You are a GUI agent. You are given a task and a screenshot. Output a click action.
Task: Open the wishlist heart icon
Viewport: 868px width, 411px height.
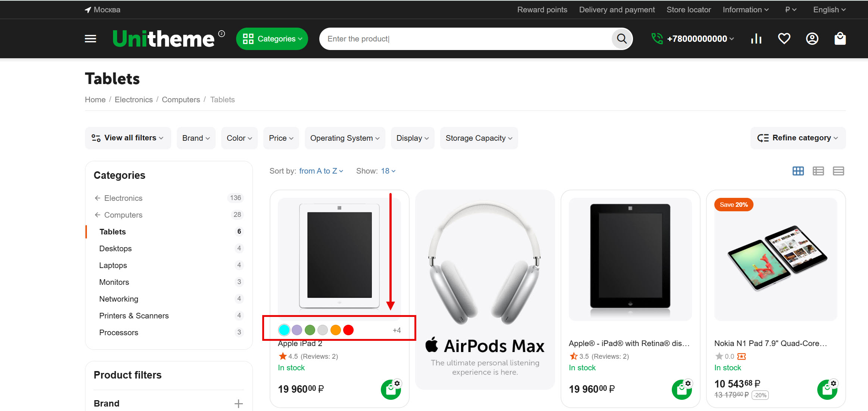[784, 39]
